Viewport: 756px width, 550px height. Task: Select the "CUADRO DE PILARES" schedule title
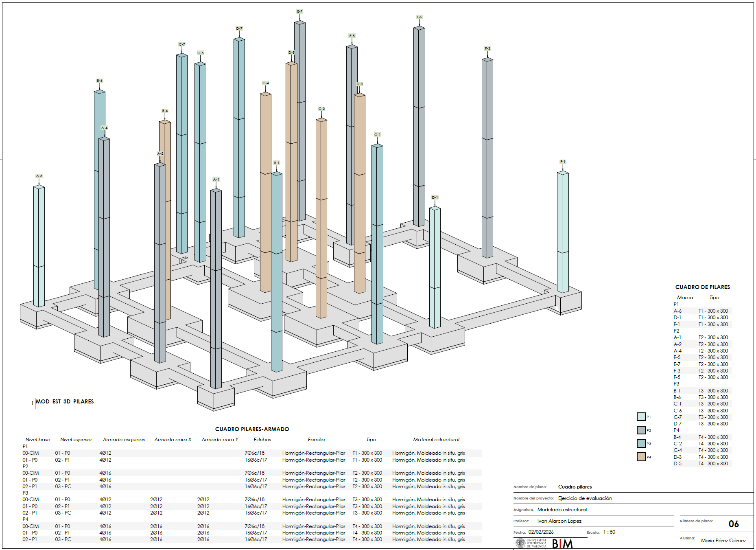tap(703, 287)
